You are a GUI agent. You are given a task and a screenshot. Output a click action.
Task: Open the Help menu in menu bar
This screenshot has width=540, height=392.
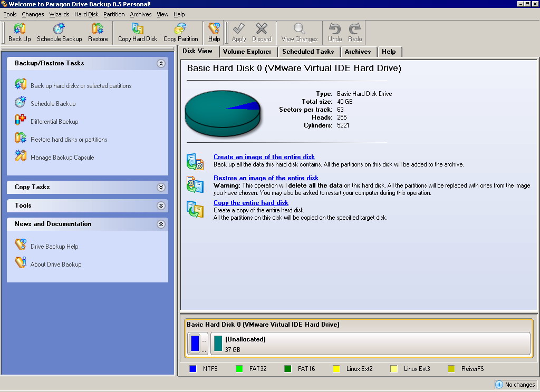coord(179,14)
